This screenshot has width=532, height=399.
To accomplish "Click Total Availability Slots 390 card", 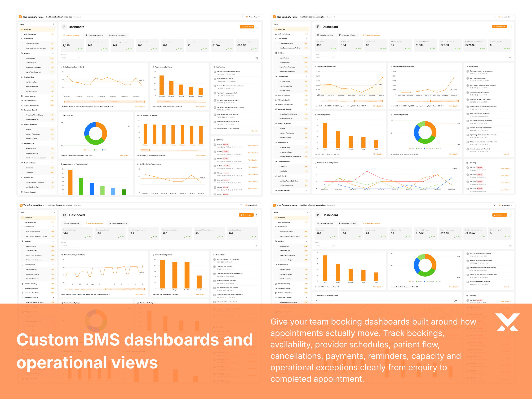I will (x=77, y=233).
